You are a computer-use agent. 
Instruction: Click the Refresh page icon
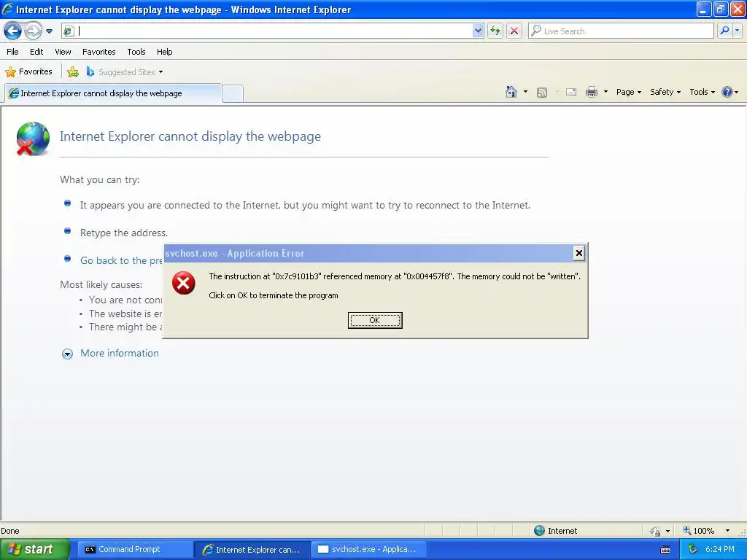point(495,31)
